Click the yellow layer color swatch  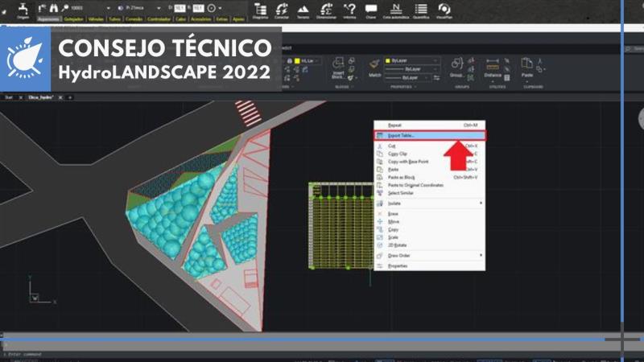pyautogui.click(x=297, y=61)
